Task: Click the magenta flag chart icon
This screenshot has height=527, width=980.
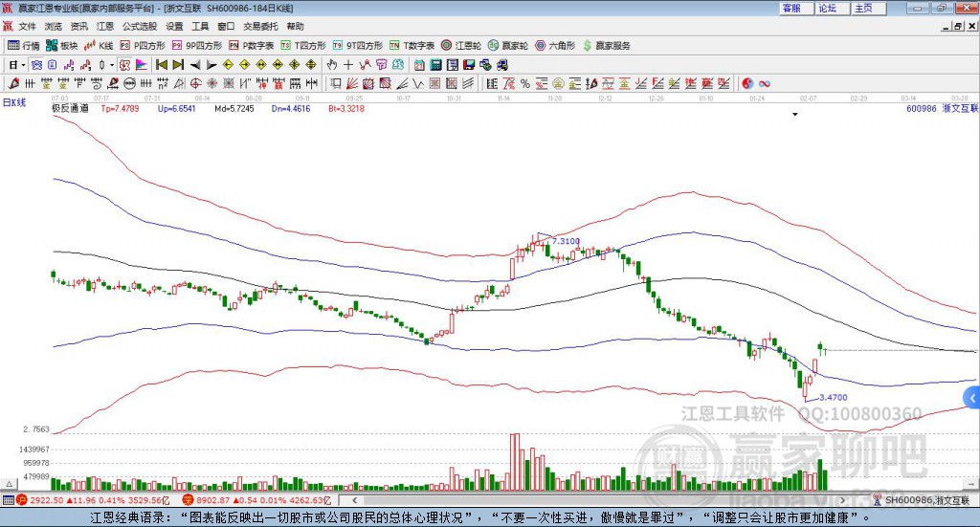Action: [x=142, y=65]
